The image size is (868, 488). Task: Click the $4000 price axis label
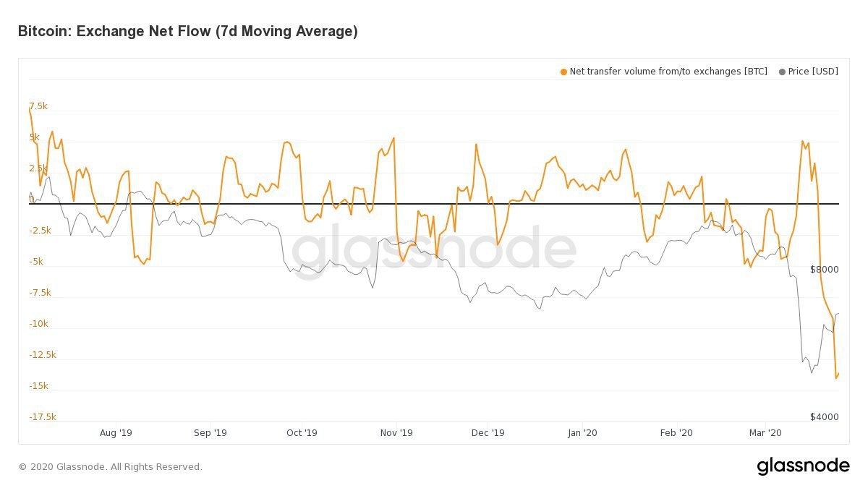click(824, 417)
